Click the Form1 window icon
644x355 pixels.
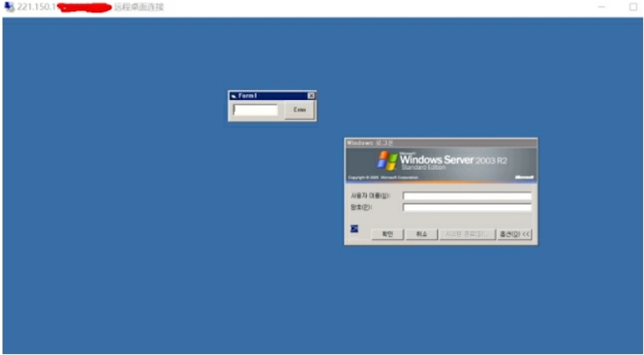[x=233, y=96]
